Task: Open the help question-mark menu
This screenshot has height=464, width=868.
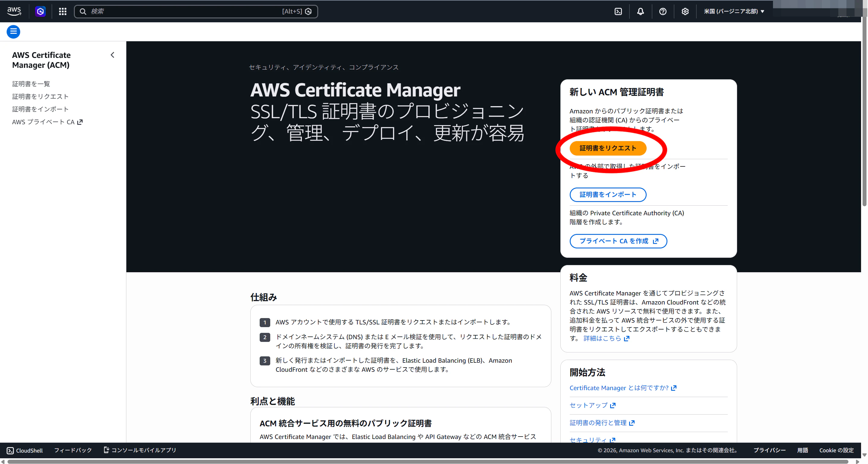Action: point(663,11)
